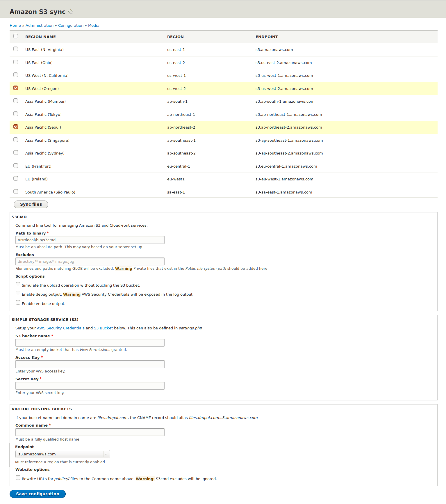Enable the debug output checkbox
Image resolution: width=446 pixels, height=504 pixels.
coord(18,293)
